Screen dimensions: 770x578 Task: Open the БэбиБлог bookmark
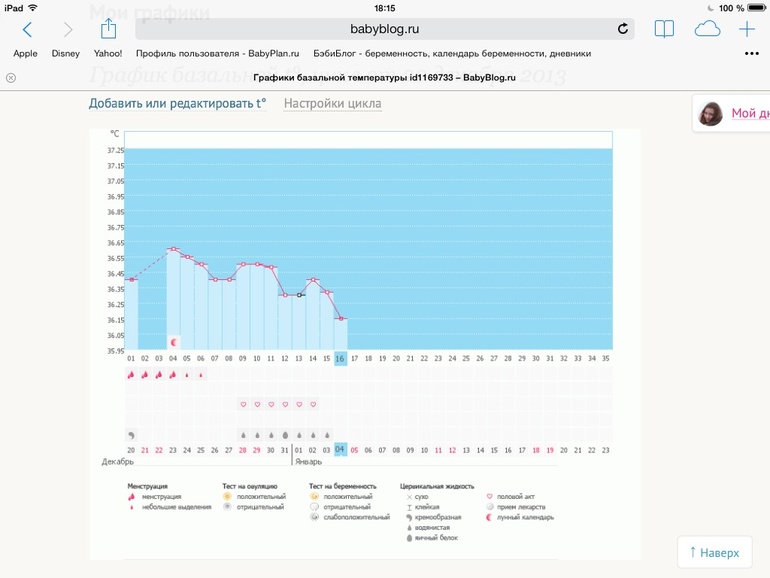(452, 54)
